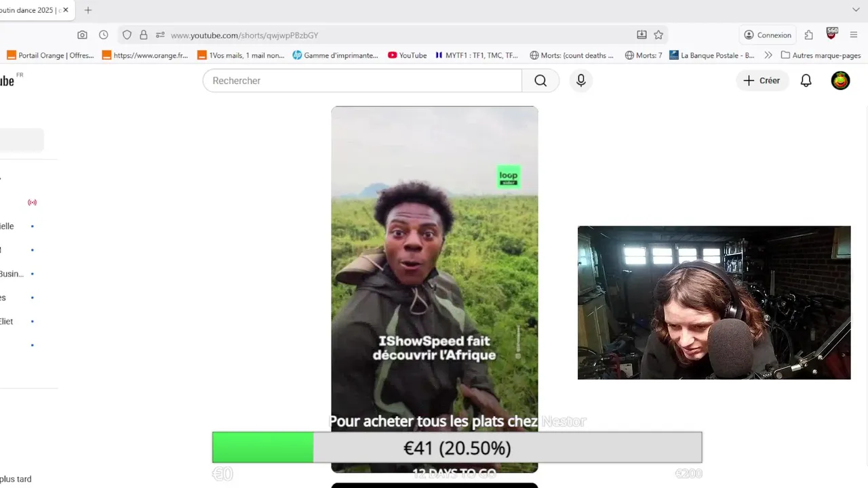Open the MYTF1 bookmark
The width and height of the screenshot is (868, 488).
[x=476, y=56]
